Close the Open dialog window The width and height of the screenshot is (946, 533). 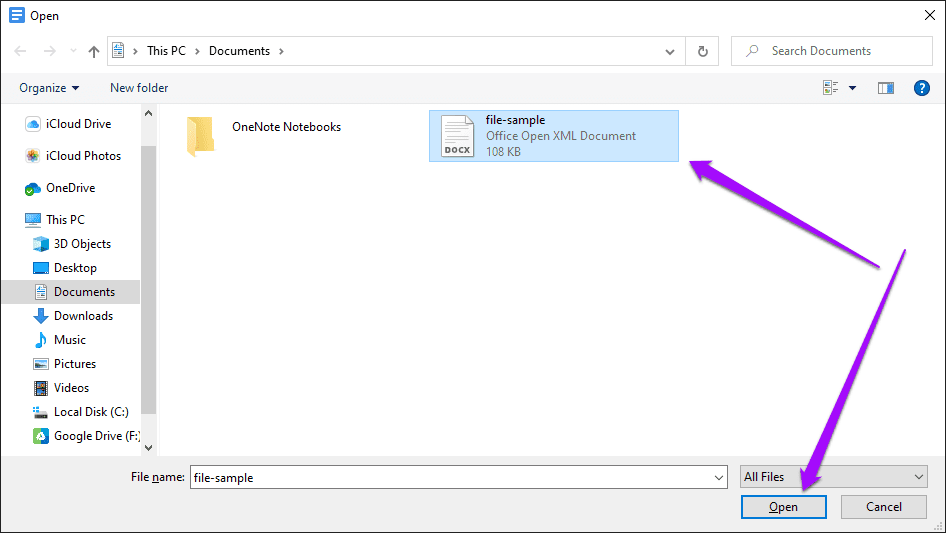(930, 15)
